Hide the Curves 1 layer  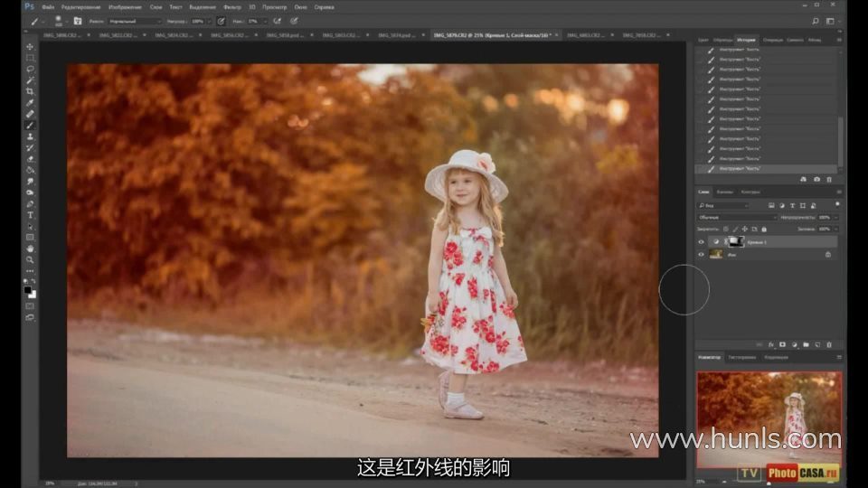701,242
